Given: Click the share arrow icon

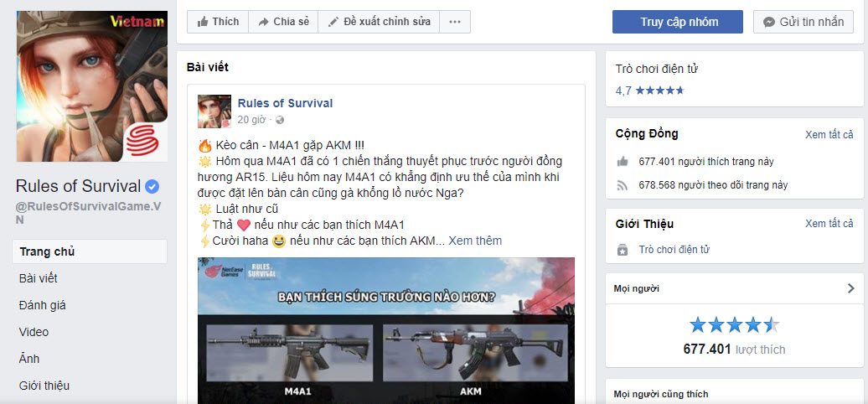Looking at the screenshot, I should [x=263, y=22].
